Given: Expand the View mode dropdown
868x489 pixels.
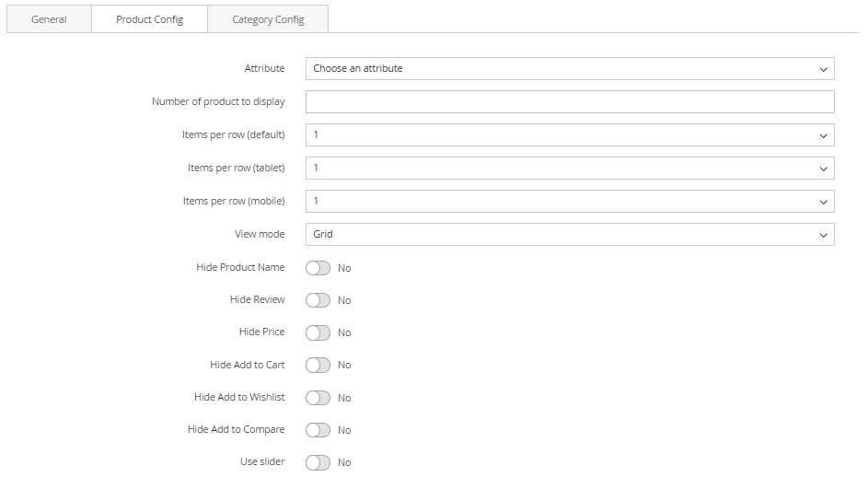Looking at the screenshot, I should click(569, 234).
